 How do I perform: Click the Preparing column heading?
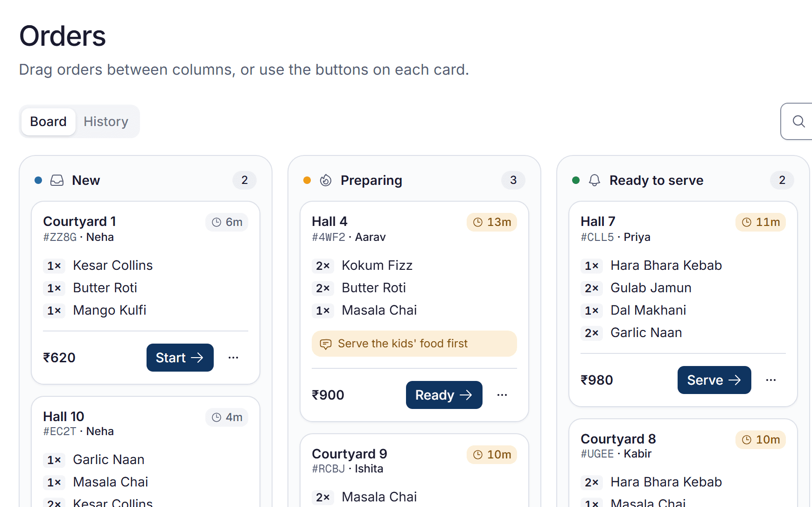[x=371, y=180]
